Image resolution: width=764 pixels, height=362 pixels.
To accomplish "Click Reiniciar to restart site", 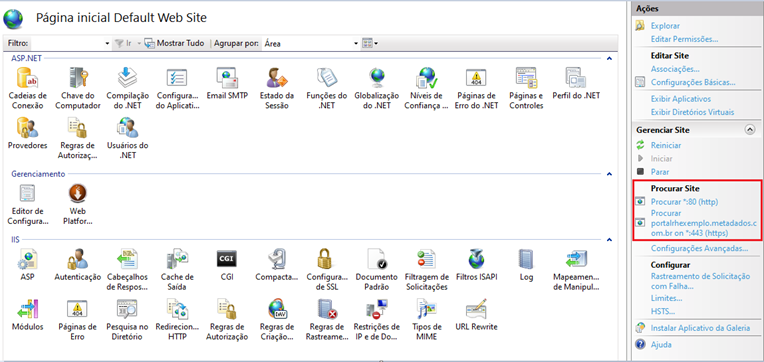I will 666,145.
